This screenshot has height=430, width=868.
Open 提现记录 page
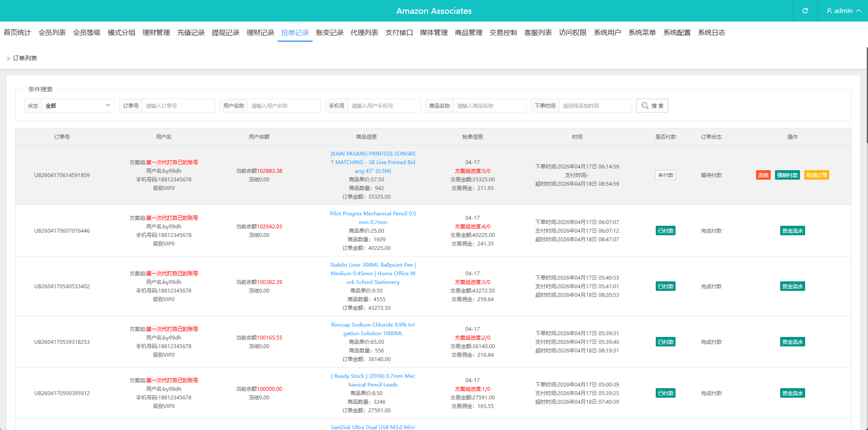226,32
